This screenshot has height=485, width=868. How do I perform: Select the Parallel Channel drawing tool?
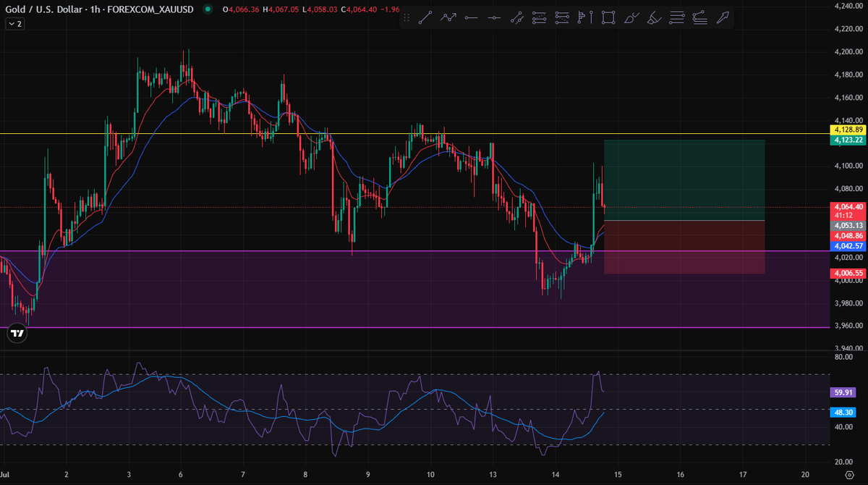pos(516,18)
